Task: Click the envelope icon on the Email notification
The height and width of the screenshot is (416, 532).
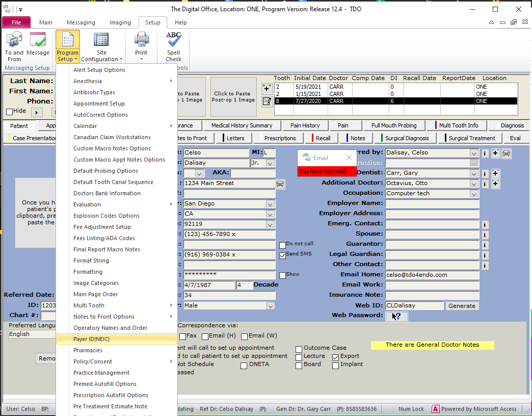Action: click(306, 158)
